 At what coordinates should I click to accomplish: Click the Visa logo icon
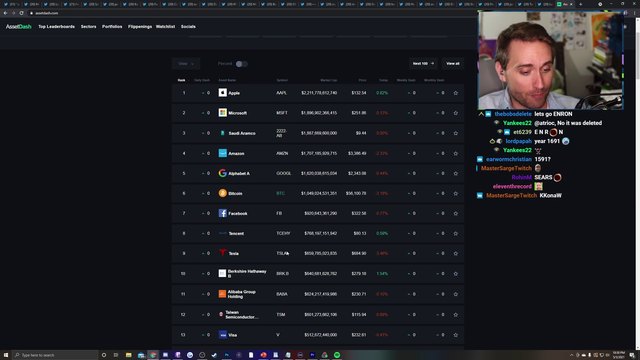pos(222,335)
